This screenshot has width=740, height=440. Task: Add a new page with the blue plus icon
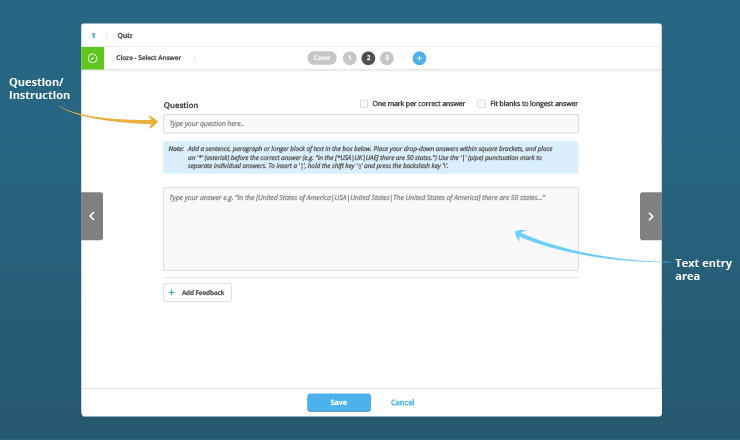pos(419,58)
